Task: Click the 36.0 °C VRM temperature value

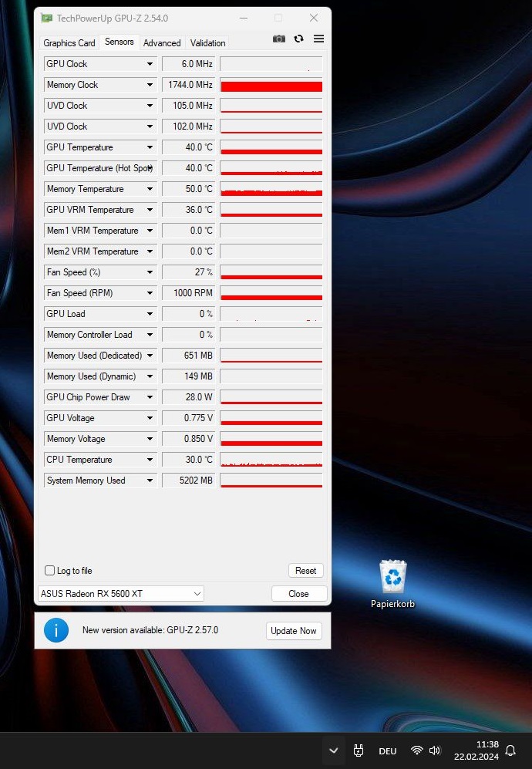Action: pyautogui.click(x=189, y=210)
